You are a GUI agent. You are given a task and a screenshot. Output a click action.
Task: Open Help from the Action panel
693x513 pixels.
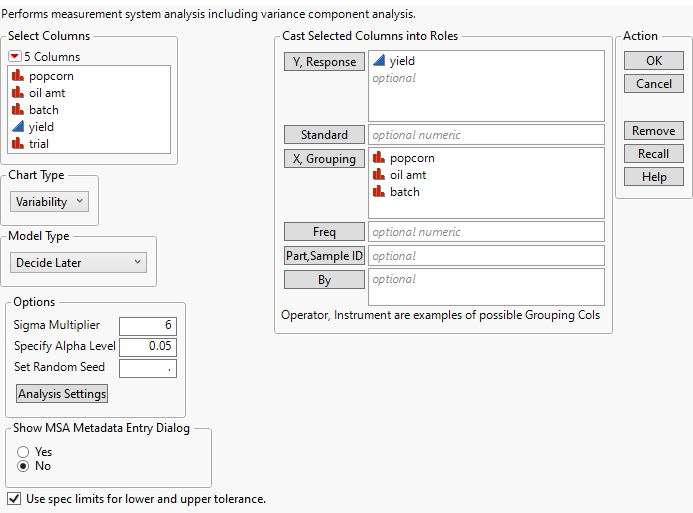coord(654,177)
